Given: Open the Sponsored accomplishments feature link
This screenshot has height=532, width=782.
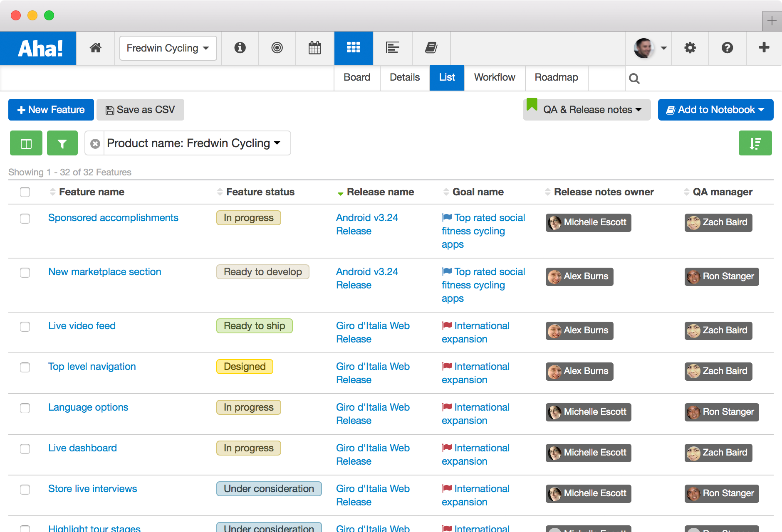Looking at the screenshot, I should tap(113, 218).
